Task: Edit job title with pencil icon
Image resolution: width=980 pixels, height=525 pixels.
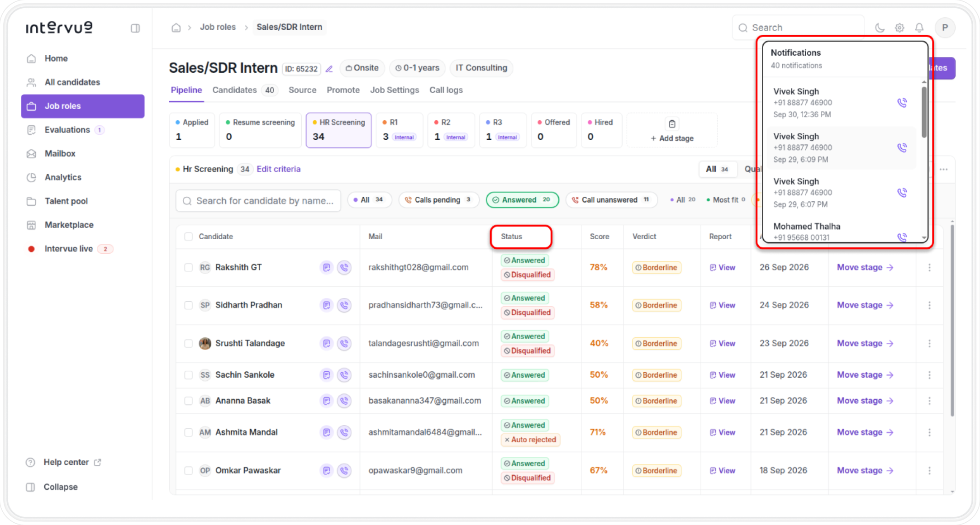Action: coord(329,69)
